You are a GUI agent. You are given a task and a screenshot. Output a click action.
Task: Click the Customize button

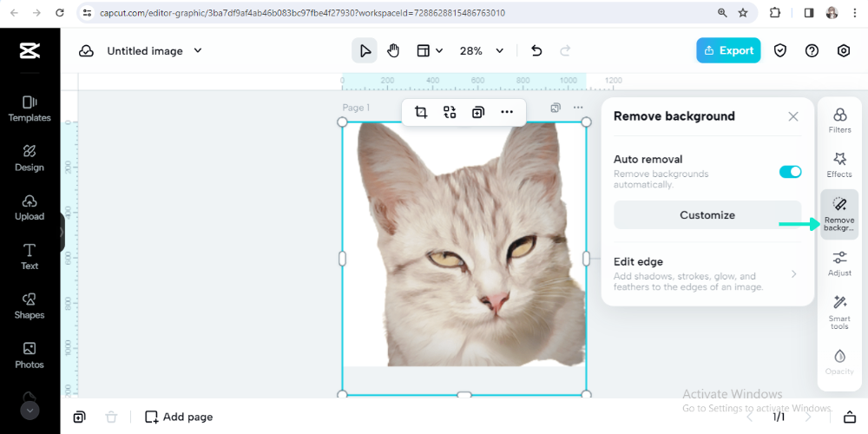[x=707, y=215]
